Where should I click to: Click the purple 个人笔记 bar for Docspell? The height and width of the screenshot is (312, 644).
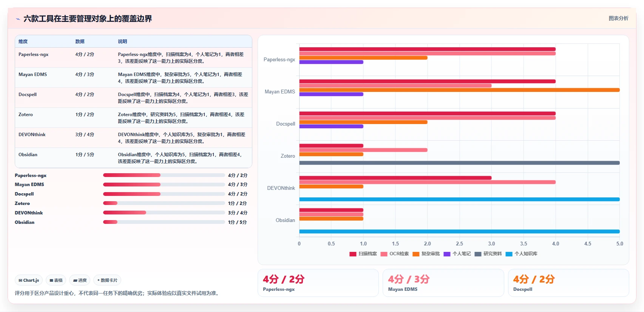tap(331, 126)
